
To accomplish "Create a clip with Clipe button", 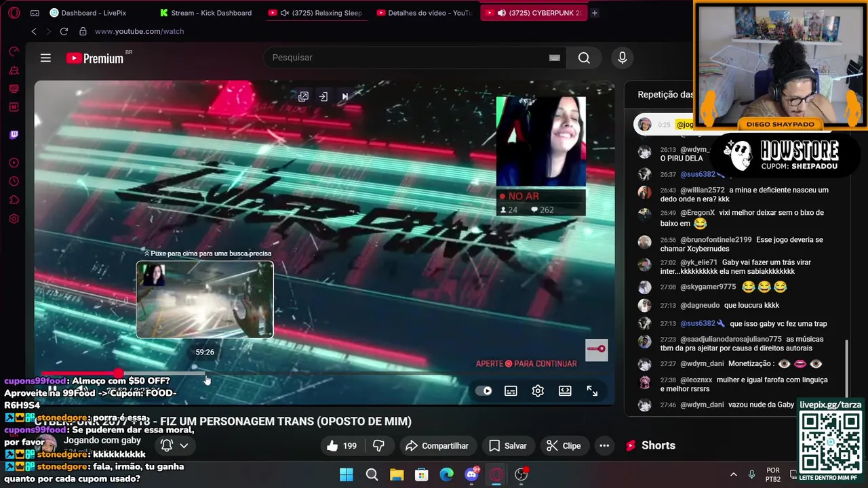I will [x=564, y=445].
